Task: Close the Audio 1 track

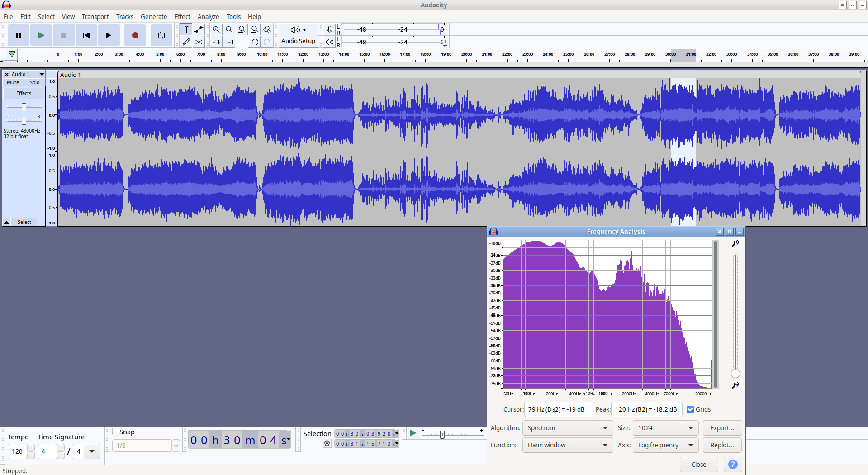Action: coord(6,74)
